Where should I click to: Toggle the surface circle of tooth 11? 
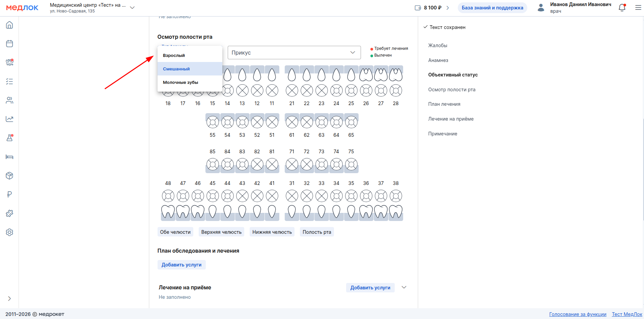[272, 90]
